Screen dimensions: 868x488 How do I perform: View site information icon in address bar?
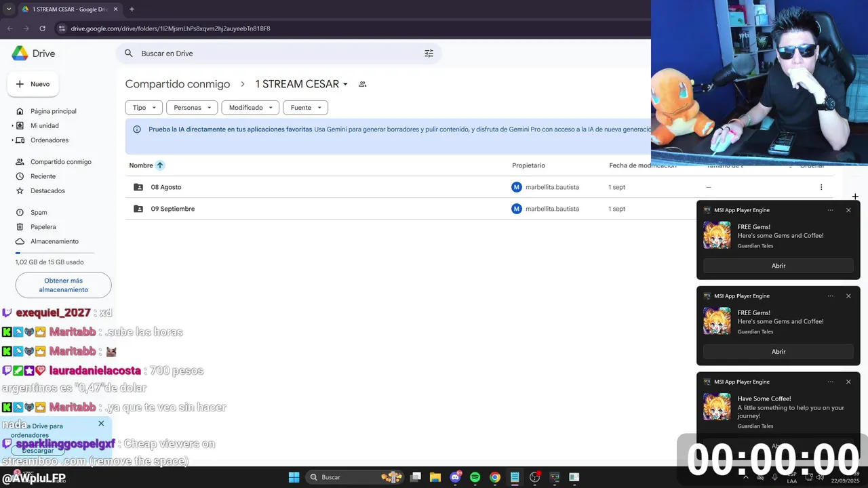(62, 28)
